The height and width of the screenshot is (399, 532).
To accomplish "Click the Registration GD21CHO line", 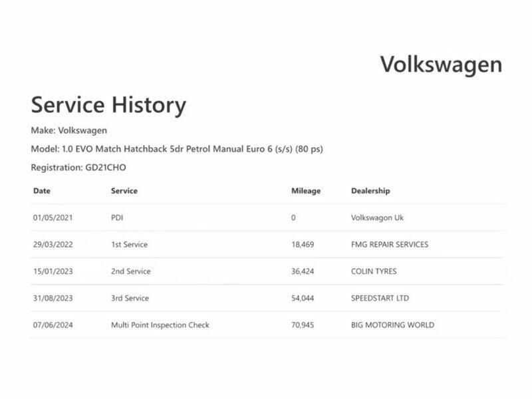I will click(78, 168).
